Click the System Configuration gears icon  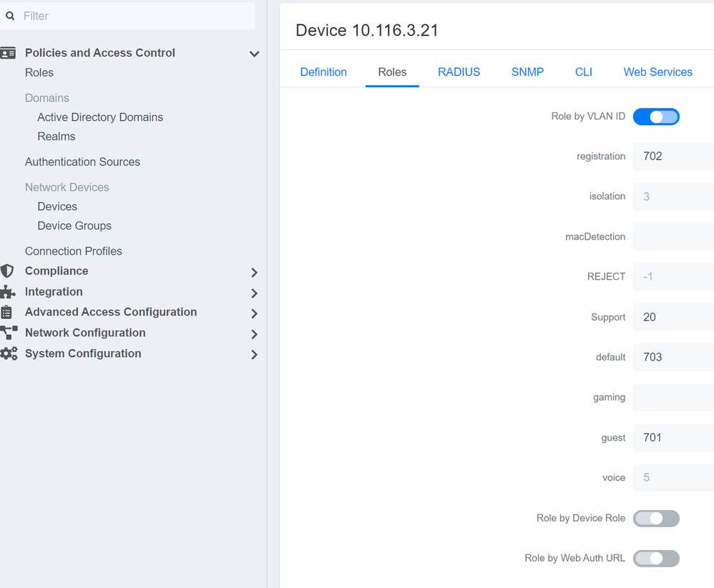[9, 353]
